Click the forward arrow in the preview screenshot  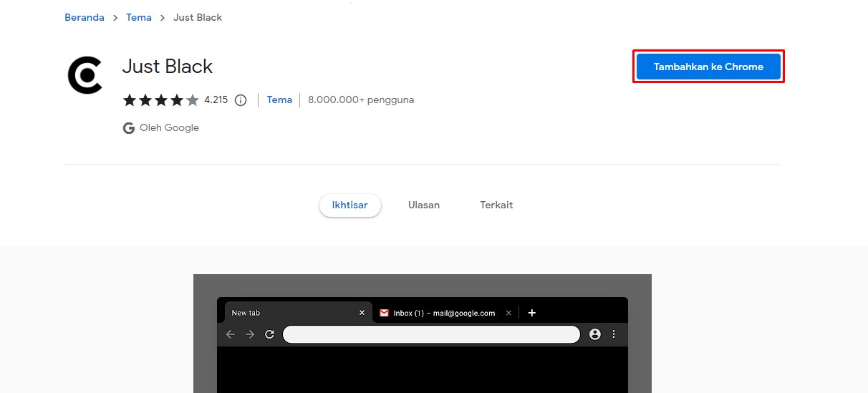(x=250, y=334)
